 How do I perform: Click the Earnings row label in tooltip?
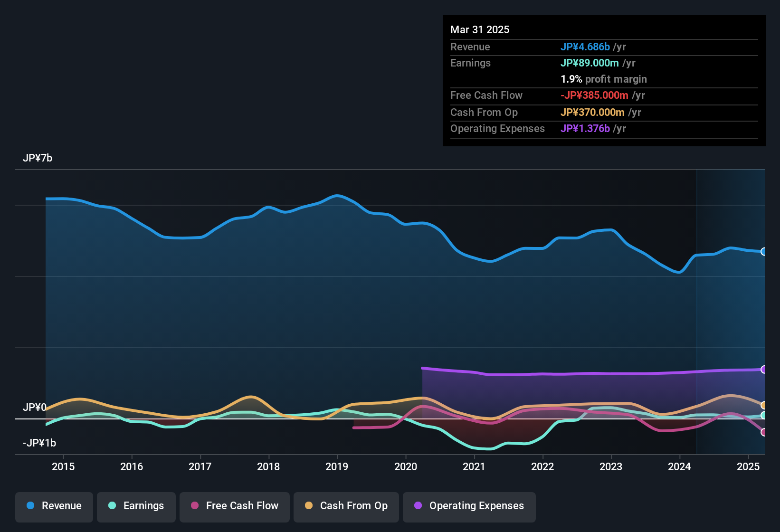pyautogui.click(x=470, y=63)
